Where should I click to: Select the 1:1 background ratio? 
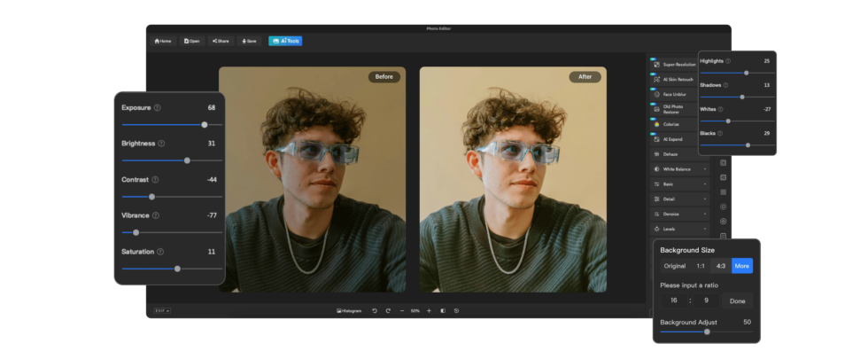pos(700,266)
